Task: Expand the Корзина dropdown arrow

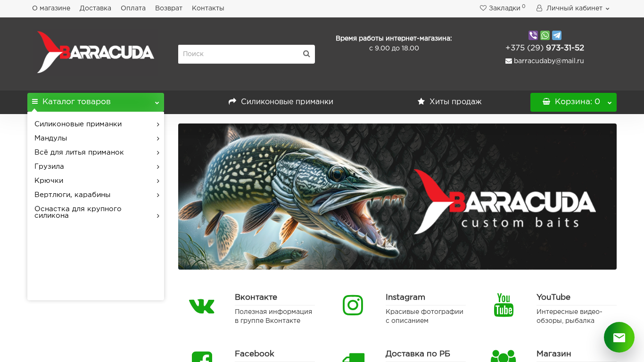Action: [x=610, y=102]
